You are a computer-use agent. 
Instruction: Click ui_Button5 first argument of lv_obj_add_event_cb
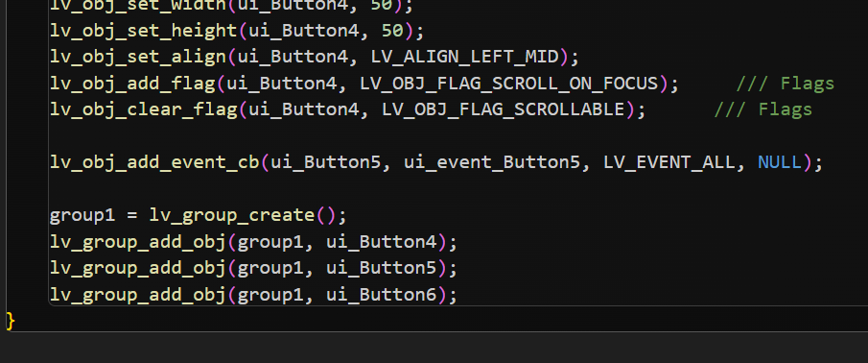pyautogui.click(x=326, y=162)
